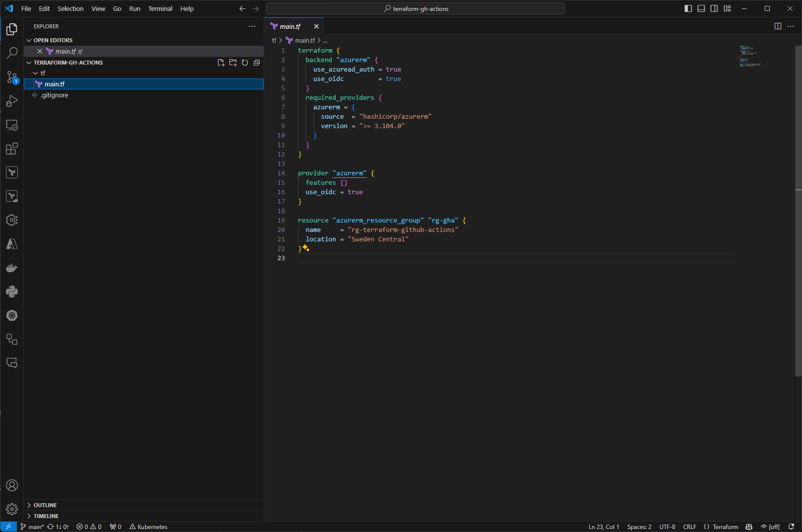Click the command center search box
This screenshot has width=802, height=532.
[x=416, y=8]
